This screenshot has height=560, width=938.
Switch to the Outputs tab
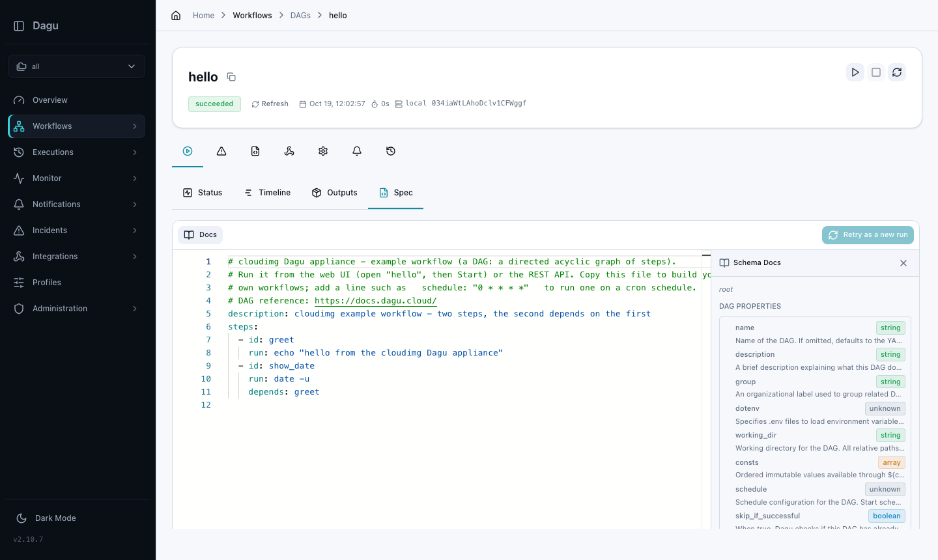click(335, 193)
